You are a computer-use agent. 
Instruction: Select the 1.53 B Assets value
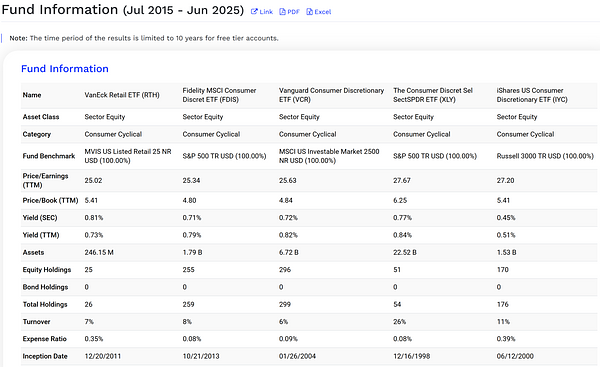point(506,252)
